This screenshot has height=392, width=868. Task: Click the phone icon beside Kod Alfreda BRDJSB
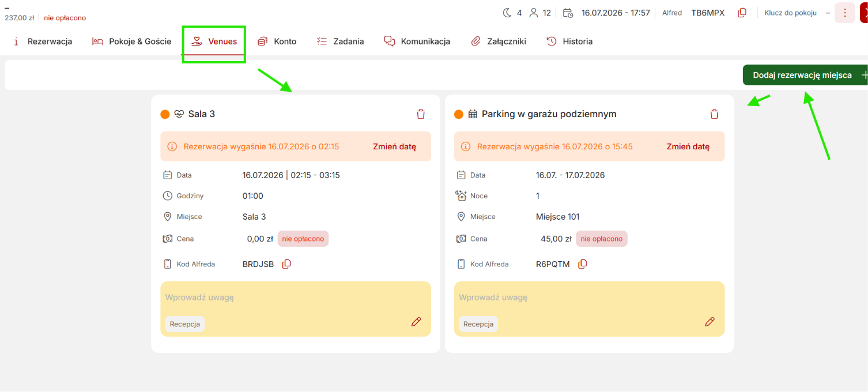(168, 264)
